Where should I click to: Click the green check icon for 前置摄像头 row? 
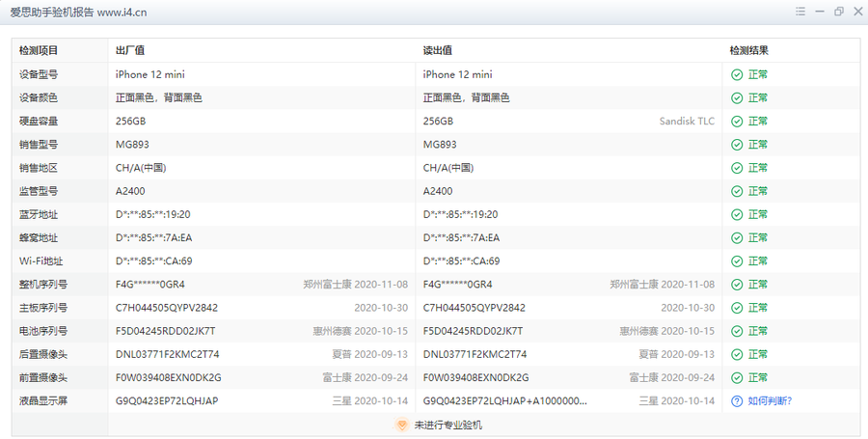(737, 377)
